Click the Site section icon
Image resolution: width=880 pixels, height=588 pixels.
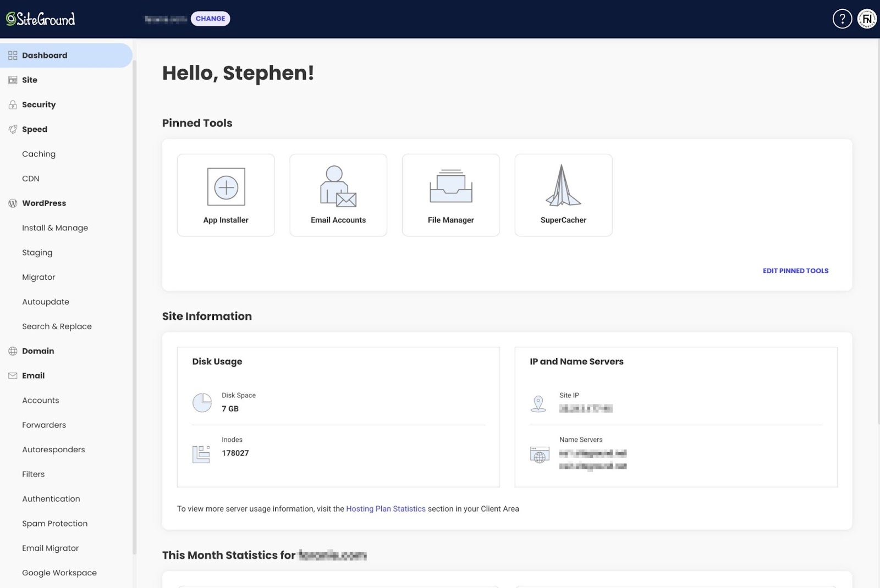13,80
